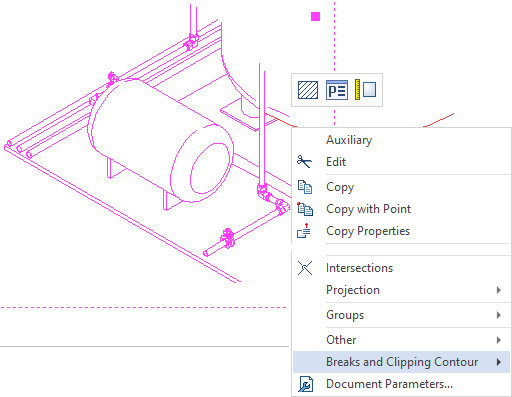Open the Groups submenu
Screen dimensions: 512x397
click(401, 315)
